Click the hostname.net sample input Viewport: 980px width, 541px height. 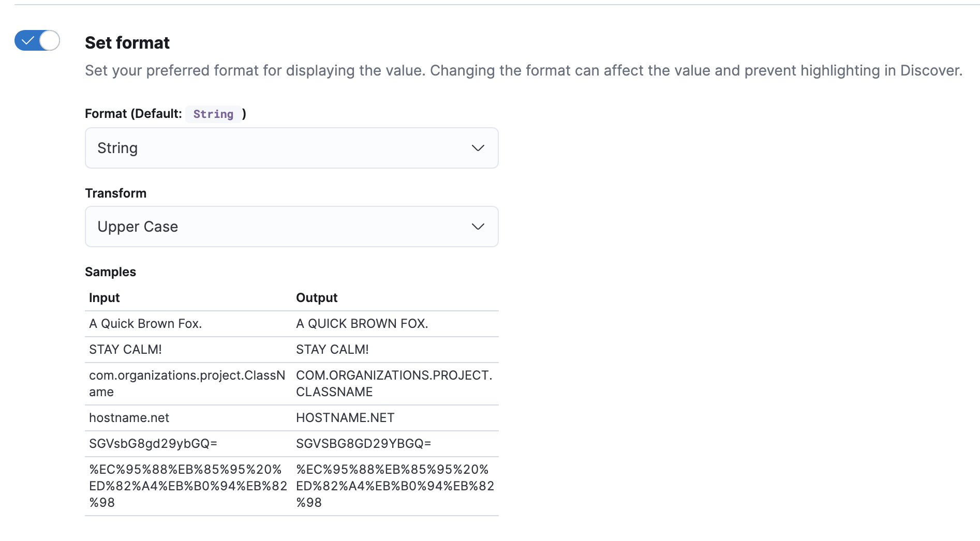tap(129, 417)
